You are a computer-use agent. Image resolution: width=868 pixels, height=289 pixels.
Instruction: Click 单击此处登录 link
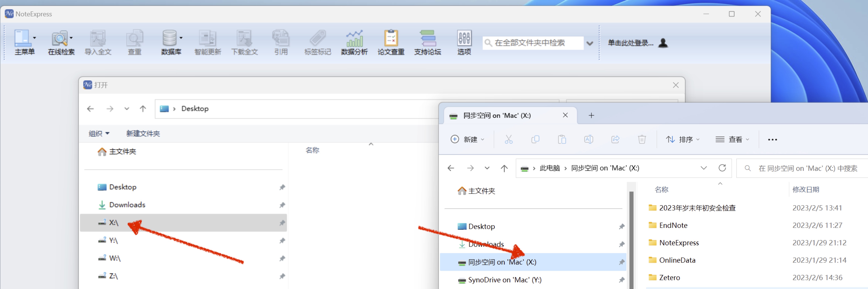click(x=631, y=43)
